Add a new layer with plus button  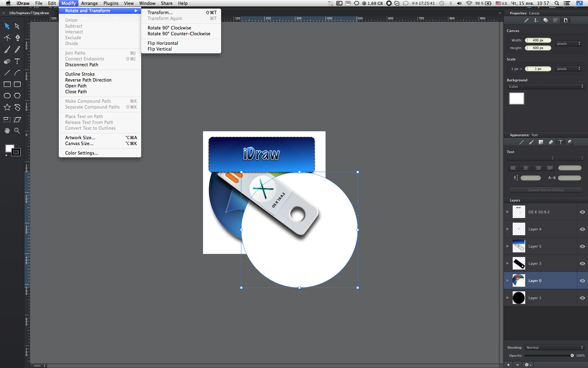tap(508, 365)
